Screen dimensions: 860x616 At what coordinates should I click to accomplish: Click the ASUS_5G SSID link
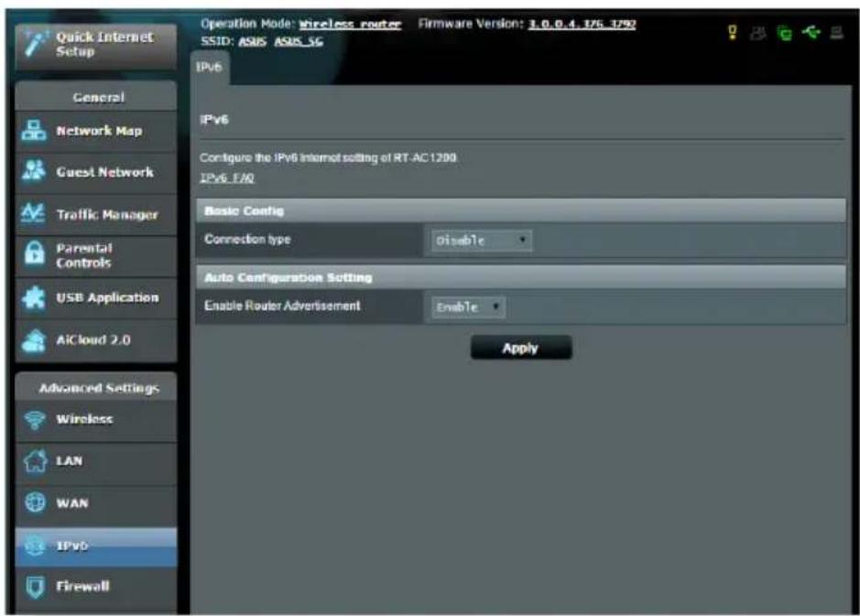[x=299, y=42]
